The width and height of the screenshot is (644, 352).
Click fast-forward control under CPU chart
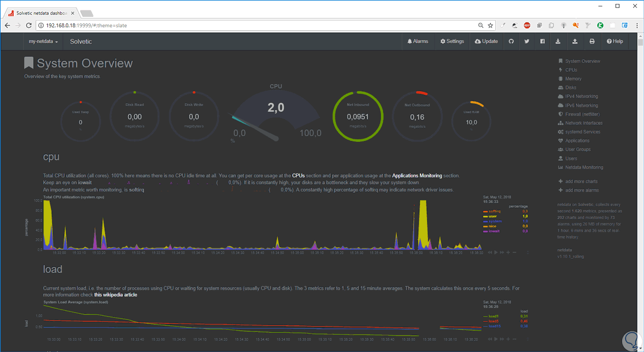click(502, 253)
